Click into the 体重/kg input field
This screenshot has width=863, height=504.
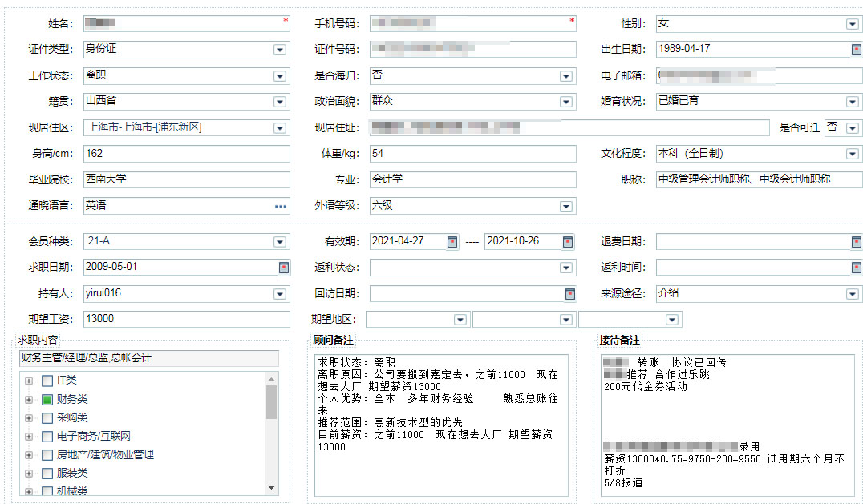pyautogui.click(x=472, y=154)
